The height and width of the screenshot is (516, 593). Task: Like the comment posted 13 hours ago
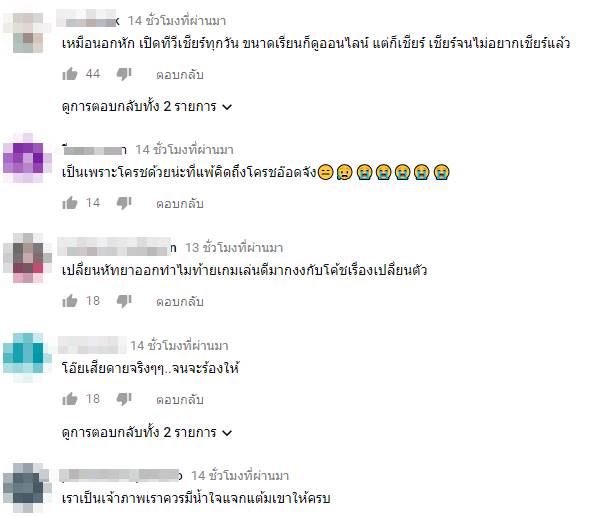70,301
